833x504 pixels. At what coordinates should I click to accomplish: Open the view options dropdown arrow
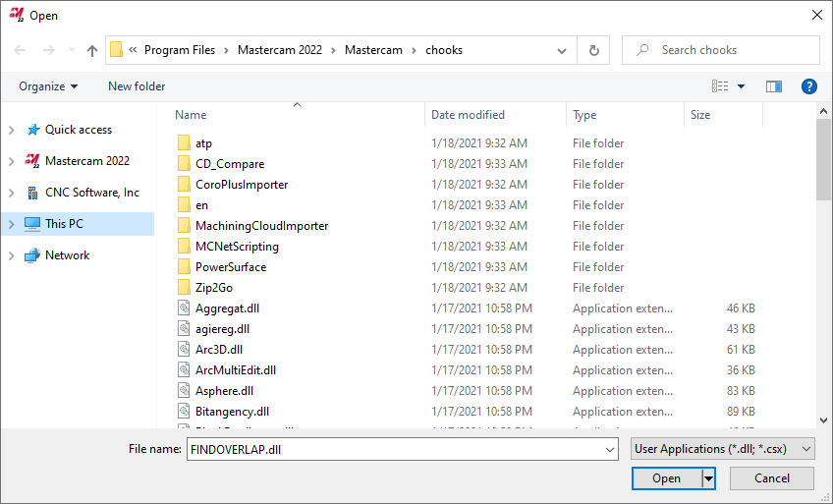[741, 86]
